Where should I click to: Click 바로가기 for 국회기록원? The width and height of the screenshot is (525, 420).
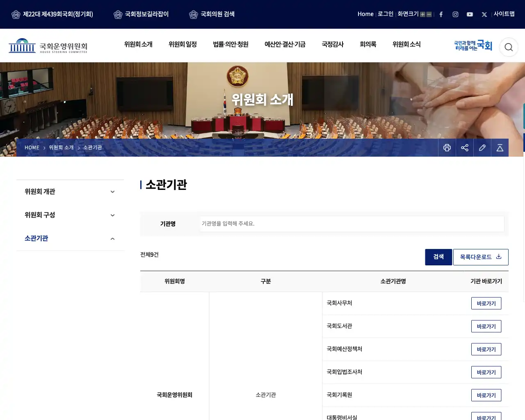486,395
